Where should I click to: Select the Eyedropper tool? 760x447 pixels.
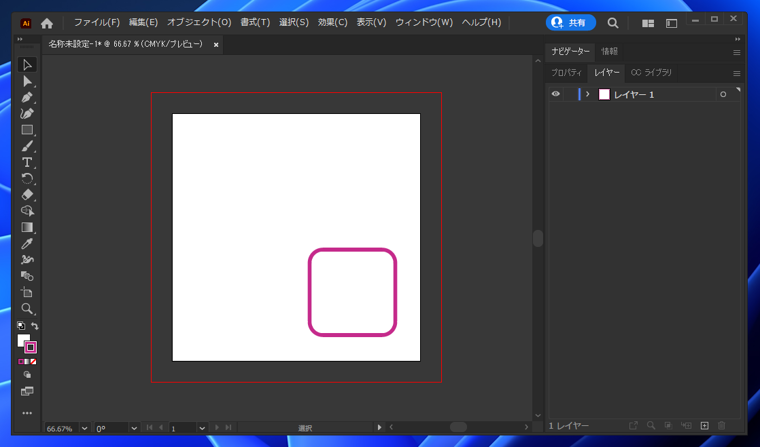point(27,244)
